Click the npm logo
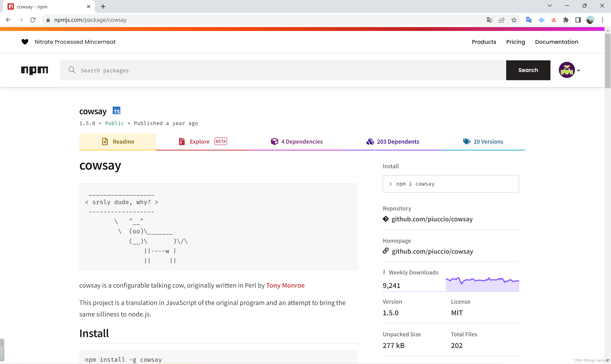This screenshot has width=611, height=364. tap(35, 70)
